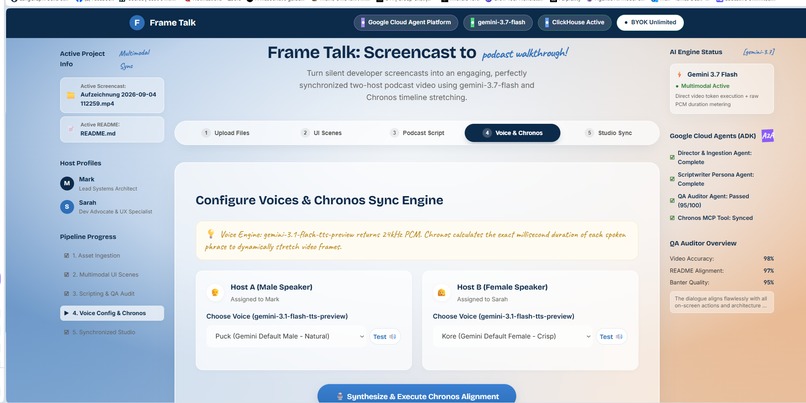
Task: Toggle Scriptwriter Persona Agent checkbox
Action: pyautogui.click(x=672, y=179)
